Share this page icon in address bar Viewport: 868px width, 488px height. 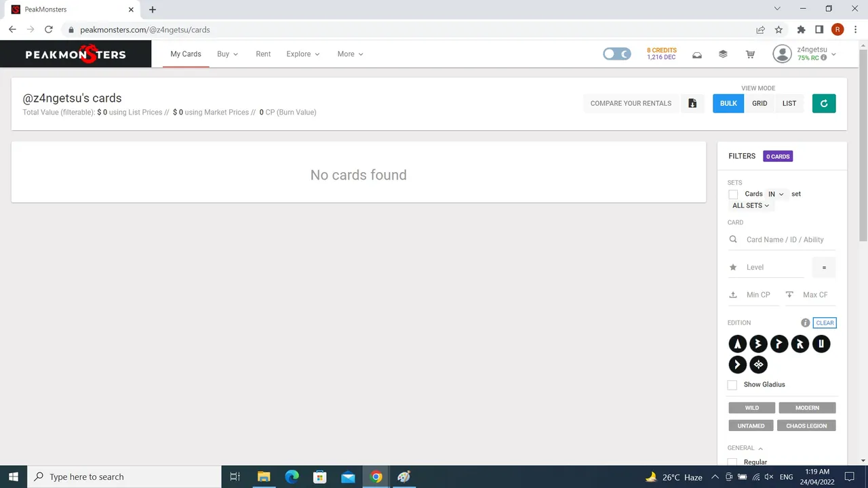[760, 30]
